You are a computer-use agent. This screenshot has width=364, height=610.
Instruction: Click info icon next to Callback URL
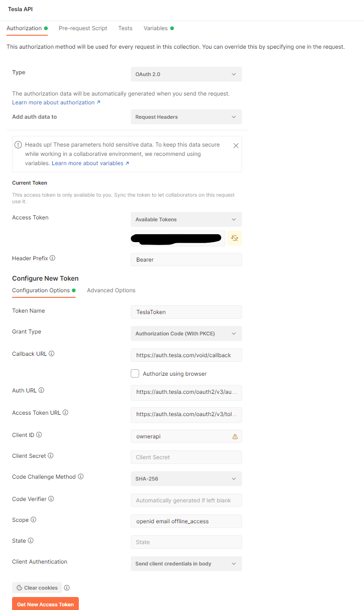click(51, 353)
